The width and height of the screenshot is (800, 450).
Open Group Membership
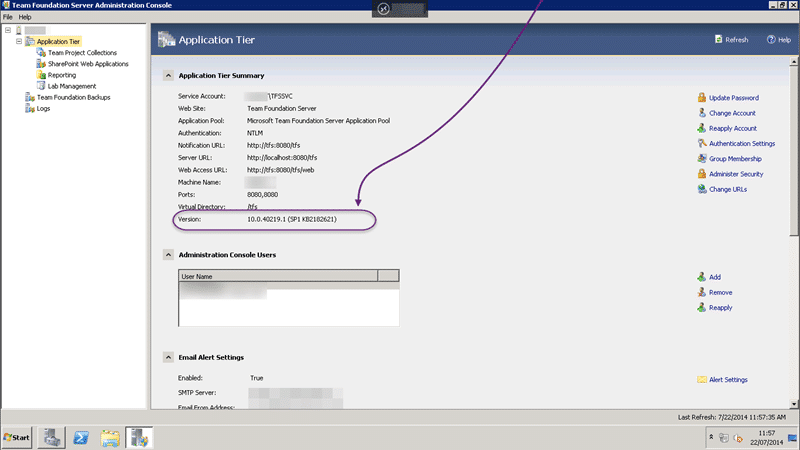click(735, 159)
